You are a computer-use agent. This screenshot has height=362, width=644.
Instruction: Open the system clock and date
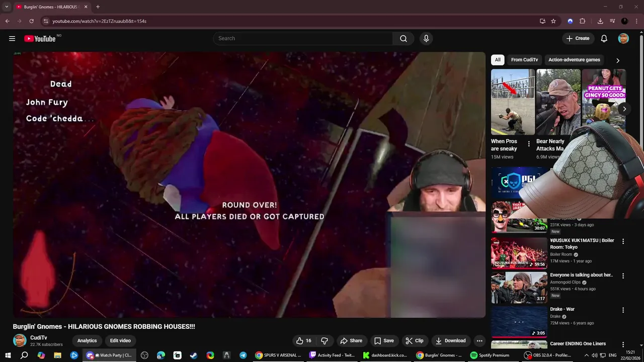click(630, 355)
